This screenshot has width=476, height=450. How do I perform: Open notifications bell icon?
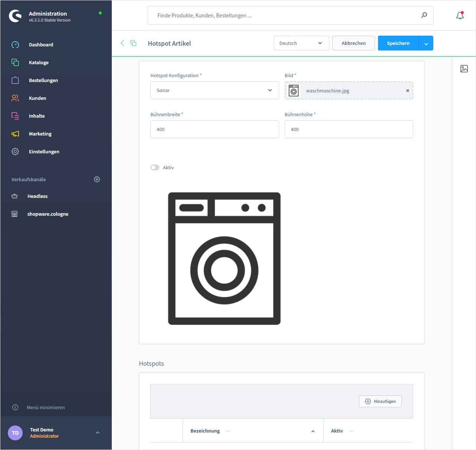click(x=460, y=16)
